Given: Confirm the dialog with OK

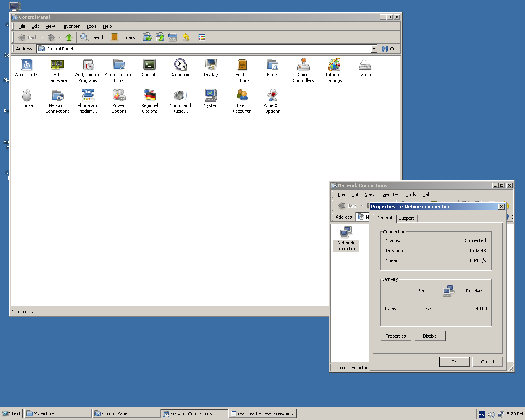Looking at the screenshot, I should 454,362.
